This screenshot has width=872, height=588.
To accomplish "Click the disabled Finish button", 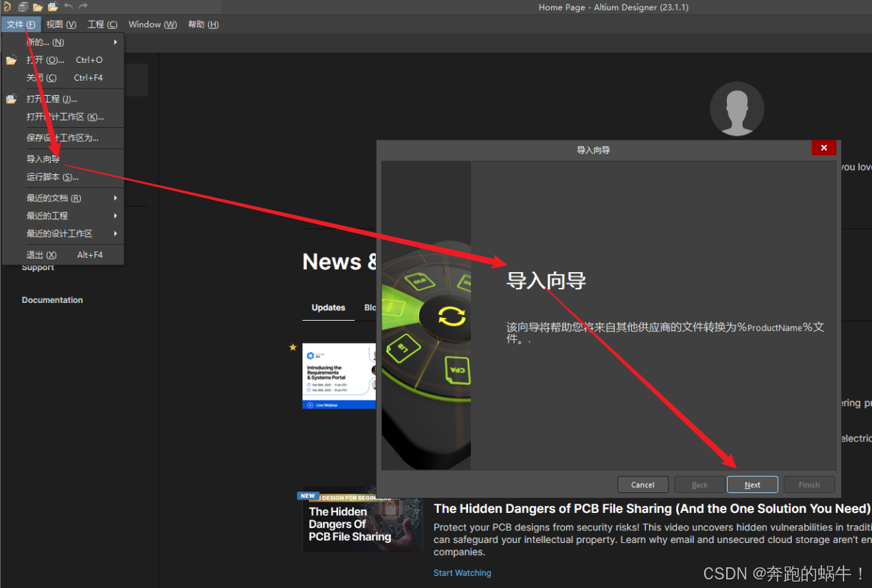I will pyautogui.click(x=809, y=484).
